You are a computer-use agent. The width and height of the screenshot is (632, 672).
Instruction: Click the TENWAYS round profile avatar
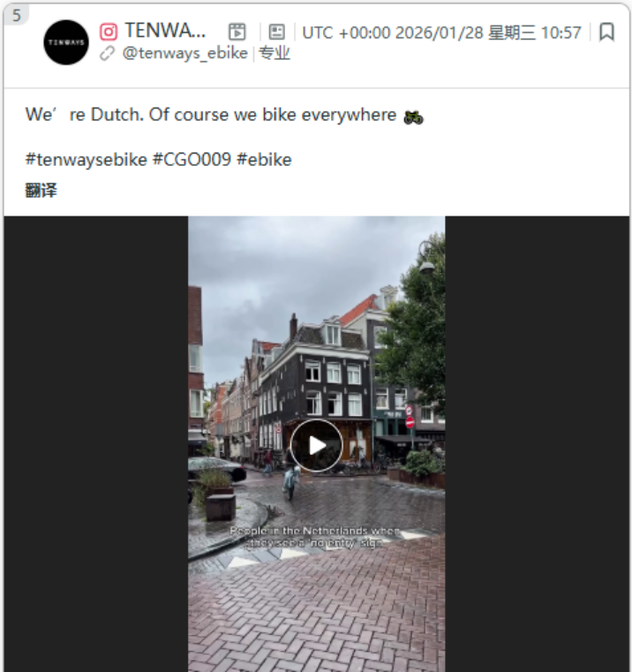(x=66, y=42)
